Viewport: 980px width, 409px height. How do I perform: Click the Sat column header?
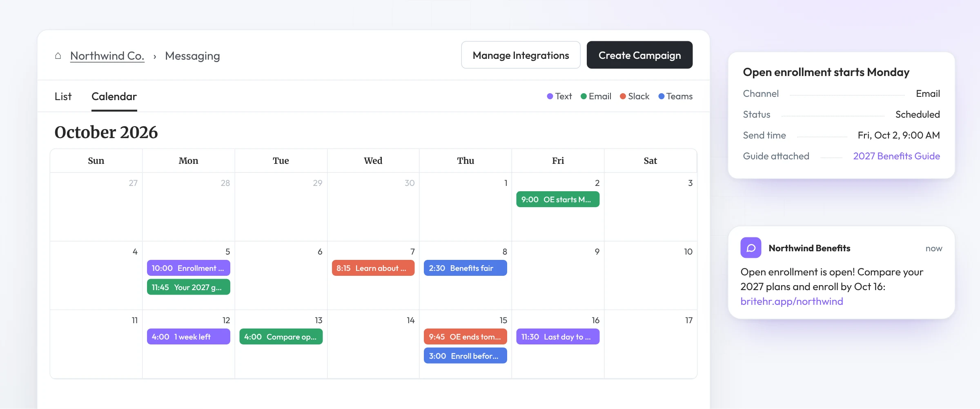click(650, 161)
